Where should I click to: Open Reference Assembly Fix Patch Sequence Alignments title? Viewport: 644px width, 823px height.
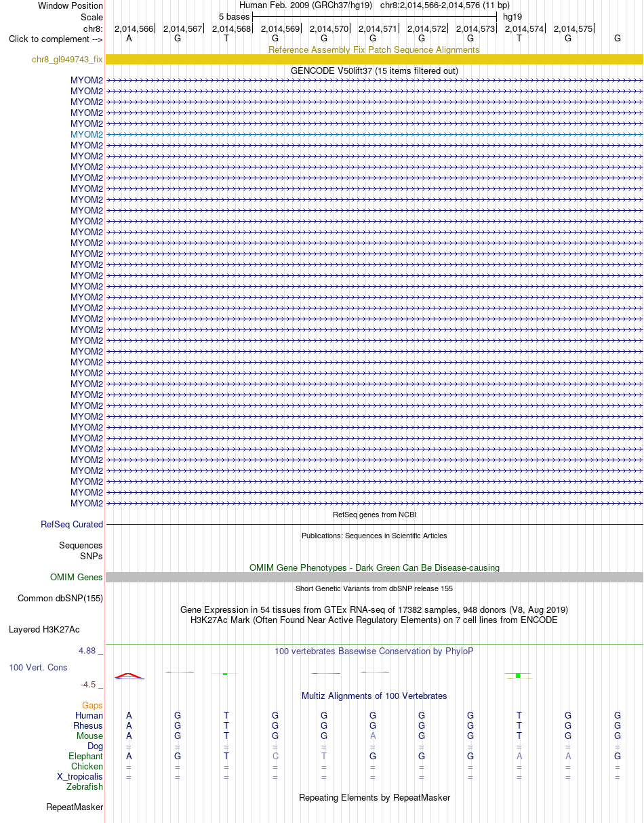tap(374, 49)
